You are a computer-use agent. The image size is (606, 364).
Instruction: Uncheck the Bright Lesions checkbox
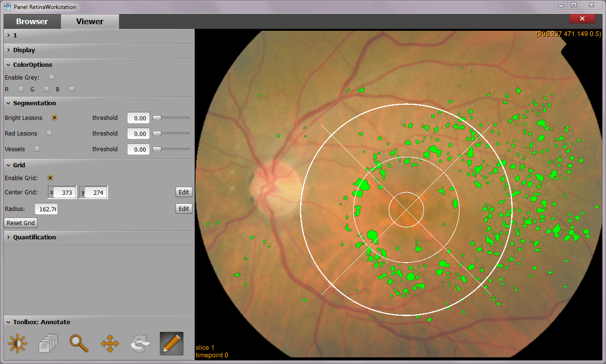pyautogui.click(x=55, y=118)
